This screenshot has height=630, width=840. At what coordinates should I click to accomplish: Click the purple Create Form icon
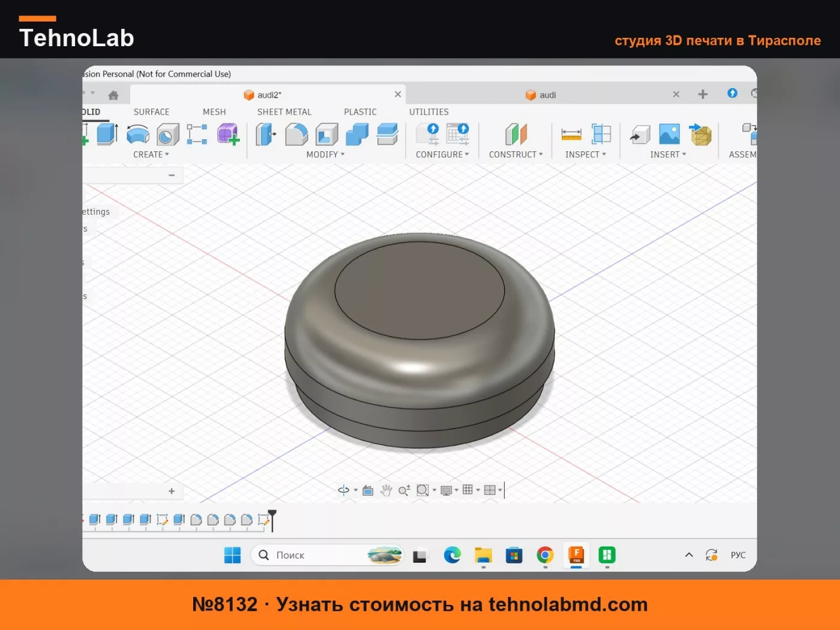pyautogui.click(x=228, y=134)
